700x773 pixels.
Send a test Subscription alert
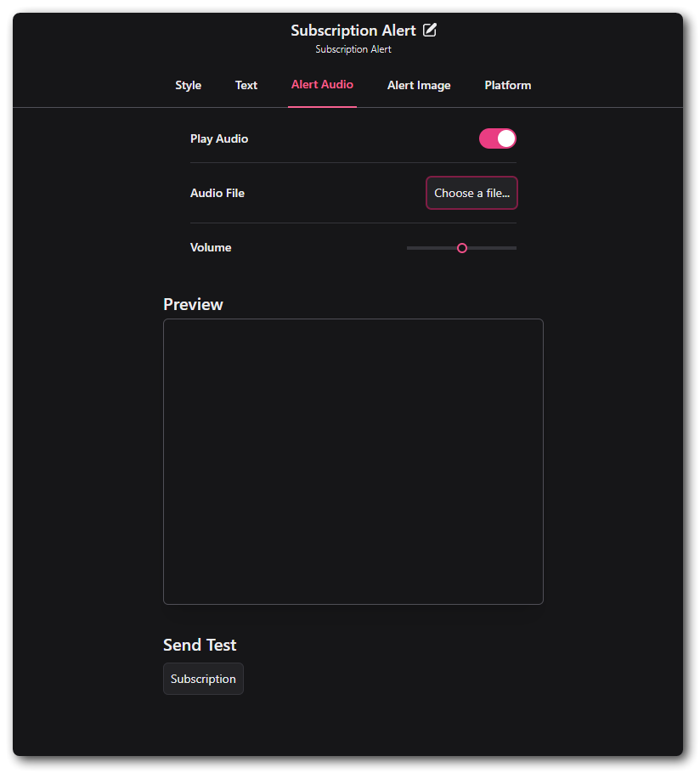pos(203,679)
